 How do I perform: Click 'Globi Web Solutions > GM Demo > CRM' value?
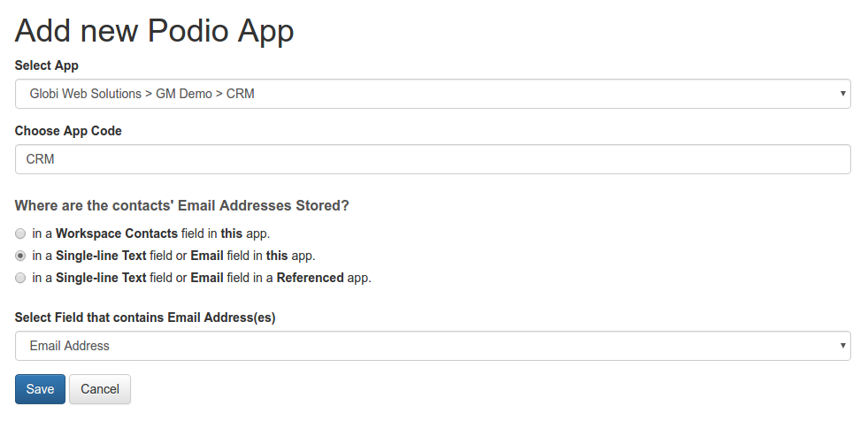pos(142,94)
